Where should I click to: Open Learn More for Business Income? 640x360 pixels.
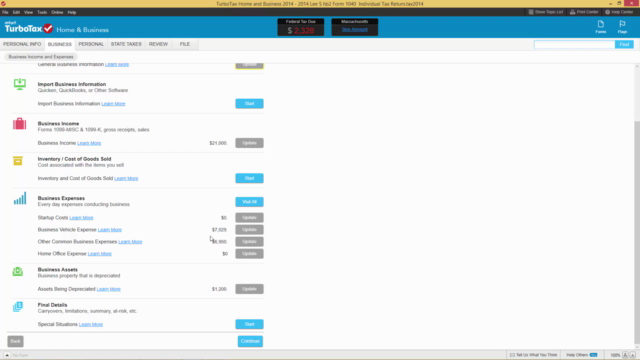pos(89,143)
